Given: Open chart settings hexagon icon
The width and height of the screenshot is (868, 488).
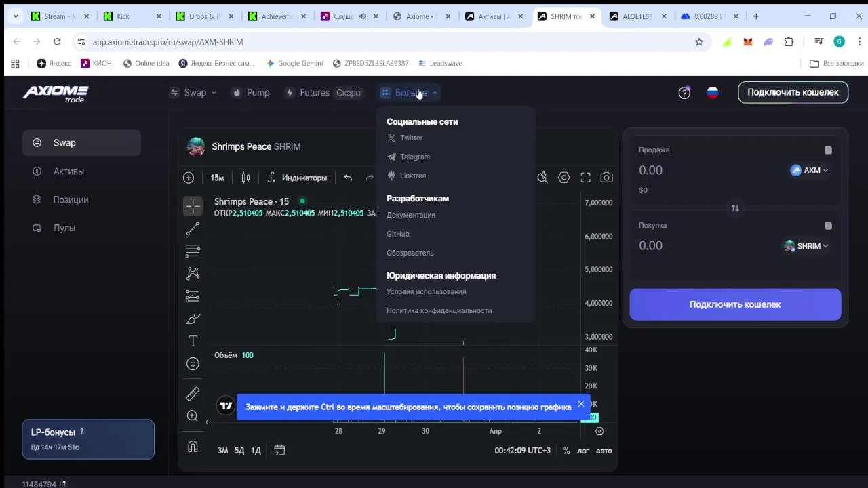Looking at the screenshot, I should pyautogui.click(x=564, y=178).
